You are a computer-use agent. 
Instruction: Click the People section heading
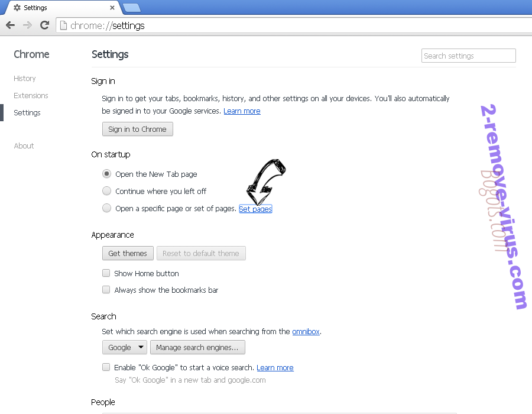coord(103,402)
